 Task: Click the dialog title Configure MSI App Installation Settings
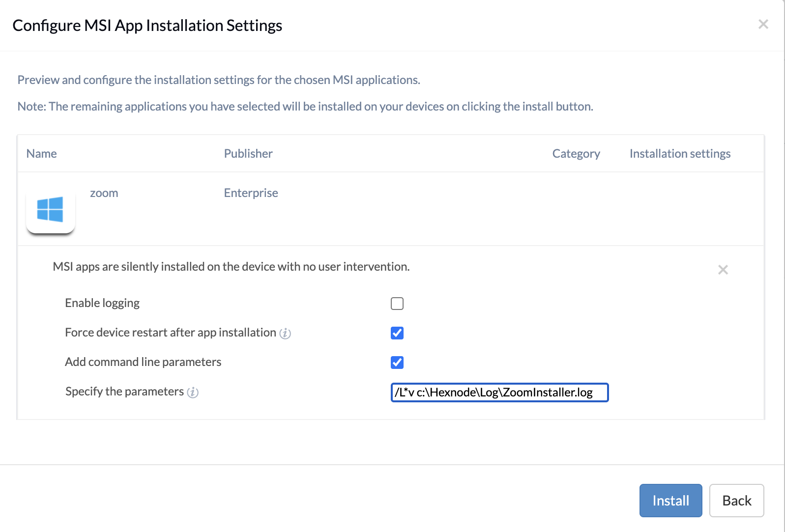coord(147,26)
